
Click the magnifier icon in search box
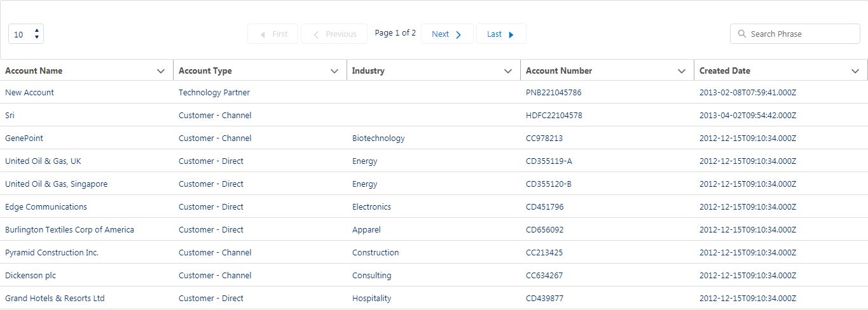[x=741, y=34]
